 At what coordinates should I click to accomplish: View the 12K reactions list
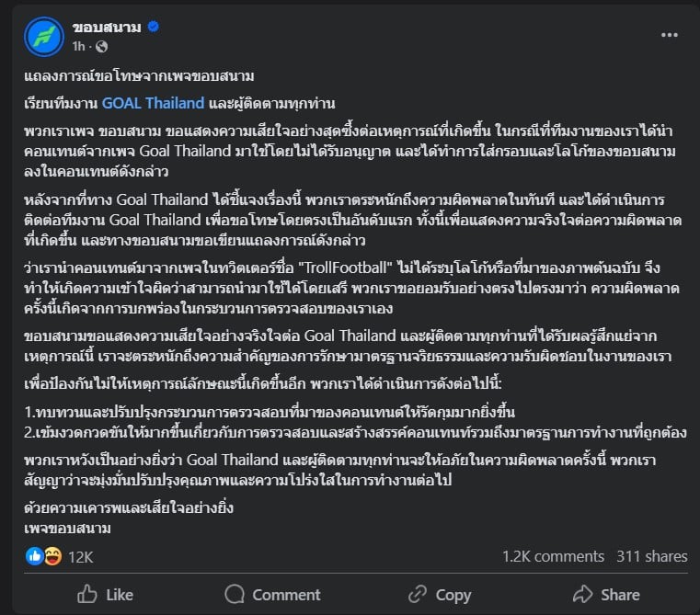click(x=81, y=556)
